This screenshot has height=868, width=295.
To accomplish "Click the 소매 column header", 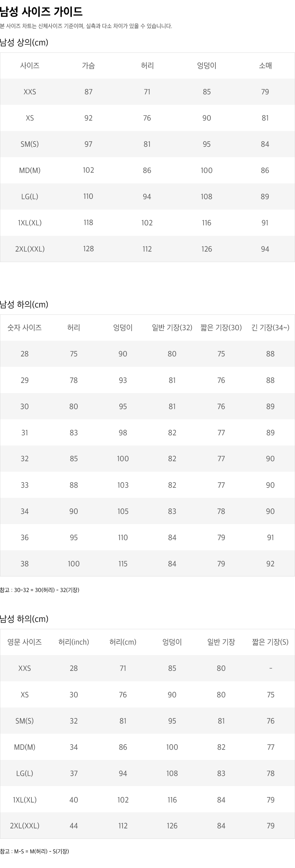I will coord(265,66).
